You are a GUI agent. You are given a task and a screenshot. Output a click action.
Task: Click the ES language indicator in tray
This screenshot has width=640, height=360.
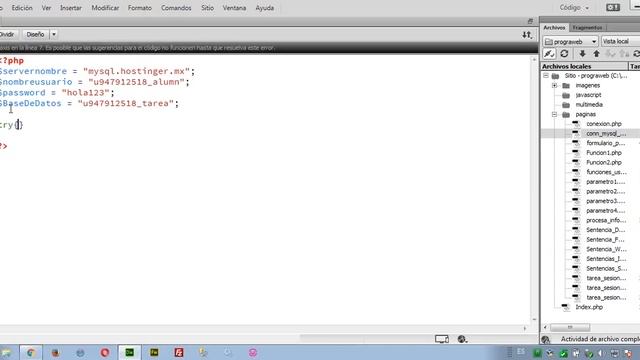tap(521, 352)
